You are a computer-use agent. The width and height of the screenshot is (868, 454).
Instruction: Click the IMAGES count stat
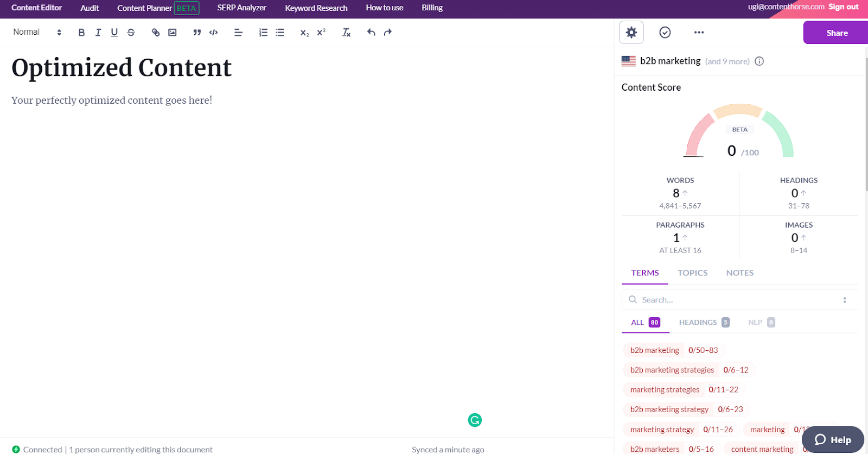799,237
